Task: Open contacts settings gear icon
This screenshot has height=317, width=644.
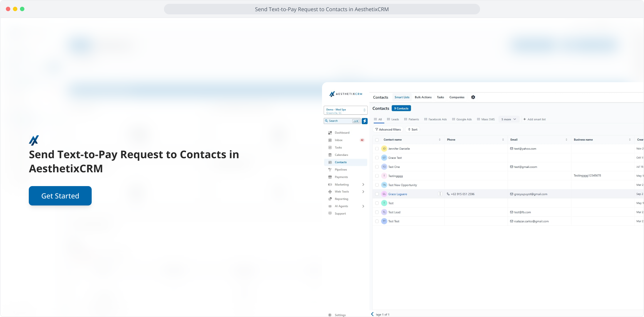Action: (473, 97)
